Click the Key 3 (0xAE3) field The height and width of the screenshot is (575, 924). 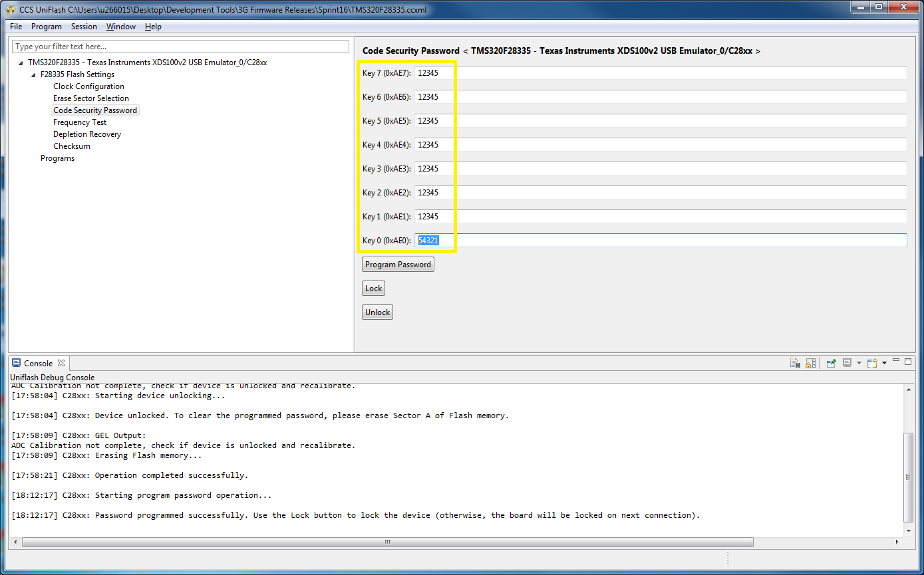pos(661,169)
